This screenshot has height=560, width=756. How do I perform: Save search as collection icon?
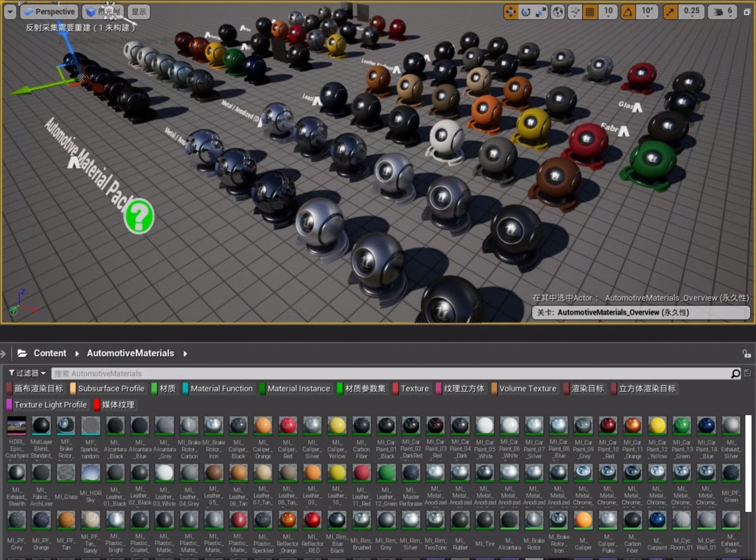click(748, 373)
